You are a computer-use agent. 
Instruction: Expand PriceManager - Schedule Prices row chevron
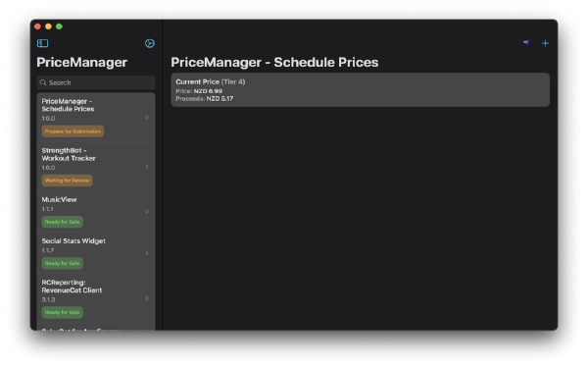click(147, 117)
